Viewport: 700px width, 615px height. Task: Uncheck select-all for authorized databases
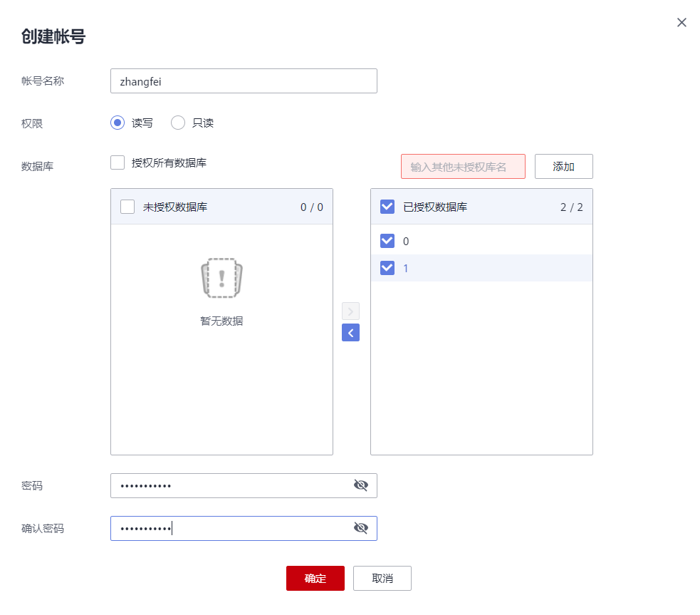pyautogui.click(x=387, y=207)
